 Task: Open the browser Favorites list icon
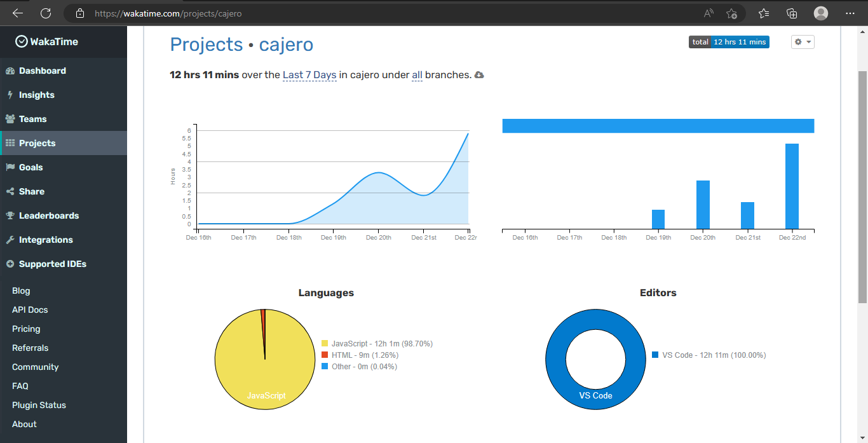764,13
